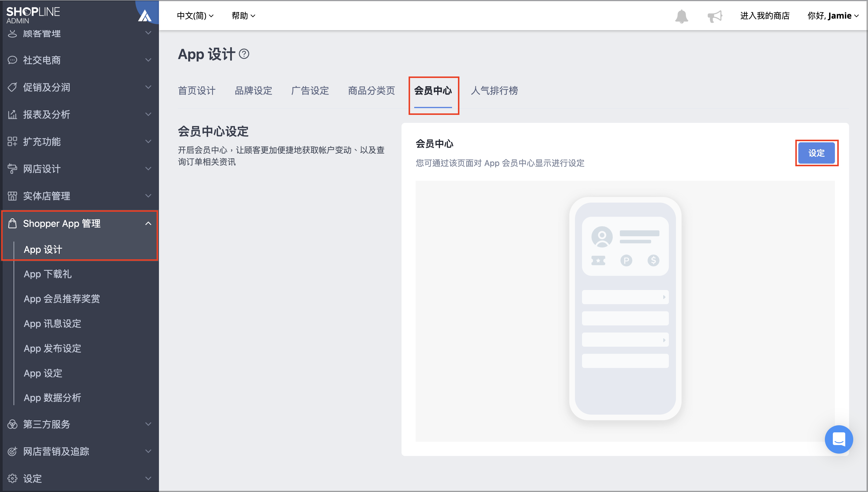This screenshot has height=492, width=868.
Task: Click the 社交电商 speech bubble icon
Action: click(x=12, y=60)
